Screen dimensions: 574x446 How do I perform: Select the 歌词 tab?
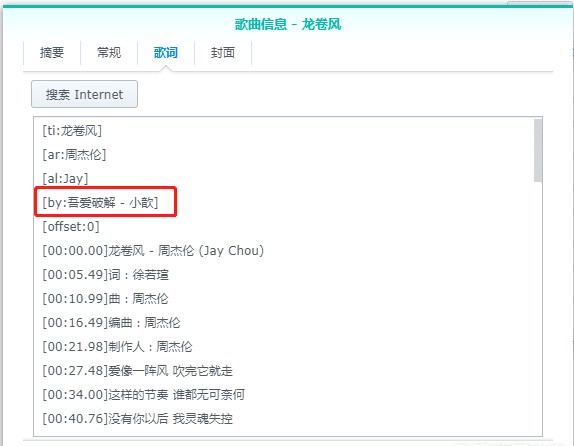click(166, 53)
